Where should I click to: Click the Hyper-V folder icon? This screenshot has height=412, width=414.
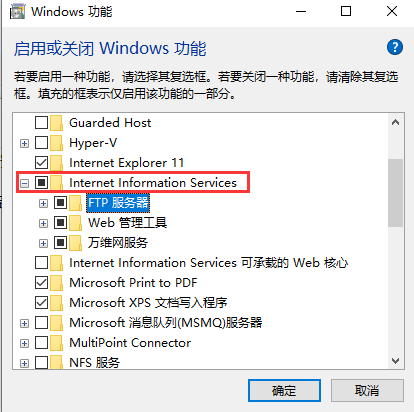(x=57, y=143)
